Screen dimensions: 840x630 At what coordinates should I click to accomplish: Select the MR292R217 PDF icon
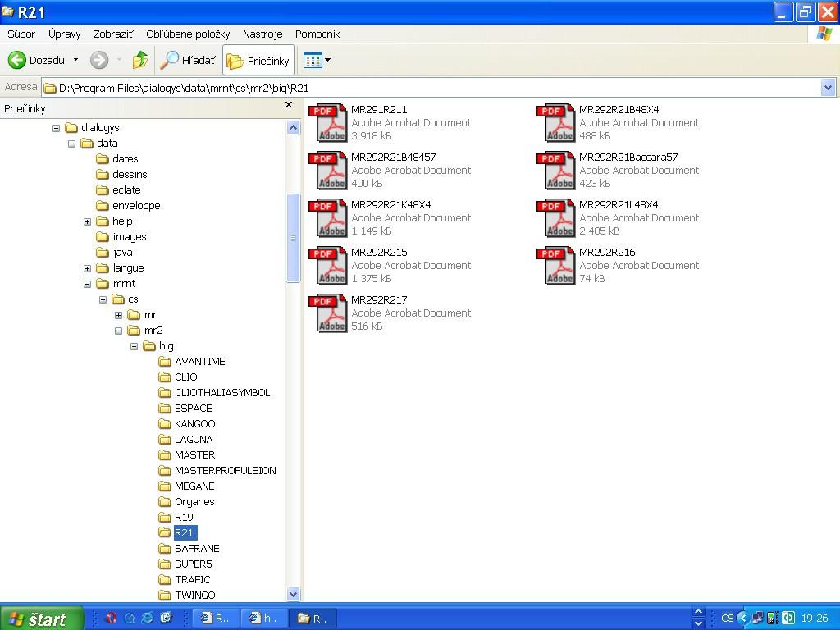click(328, 313)
